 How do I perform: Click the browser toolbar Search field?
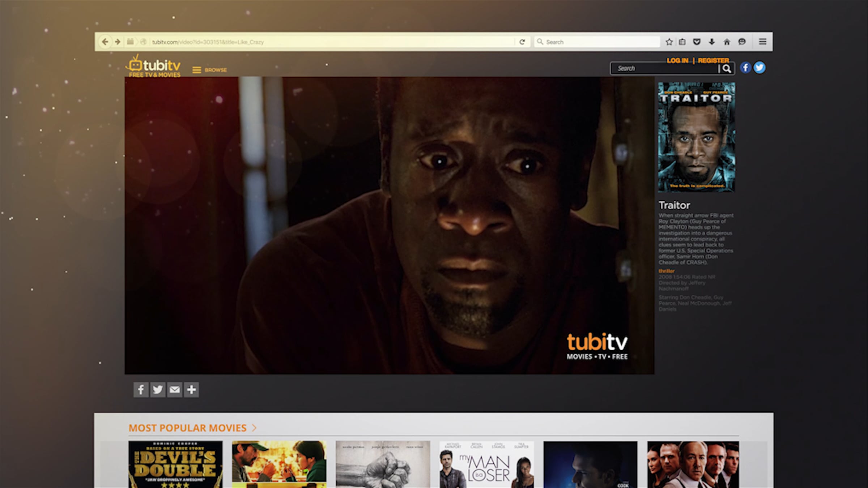(597, 42)
